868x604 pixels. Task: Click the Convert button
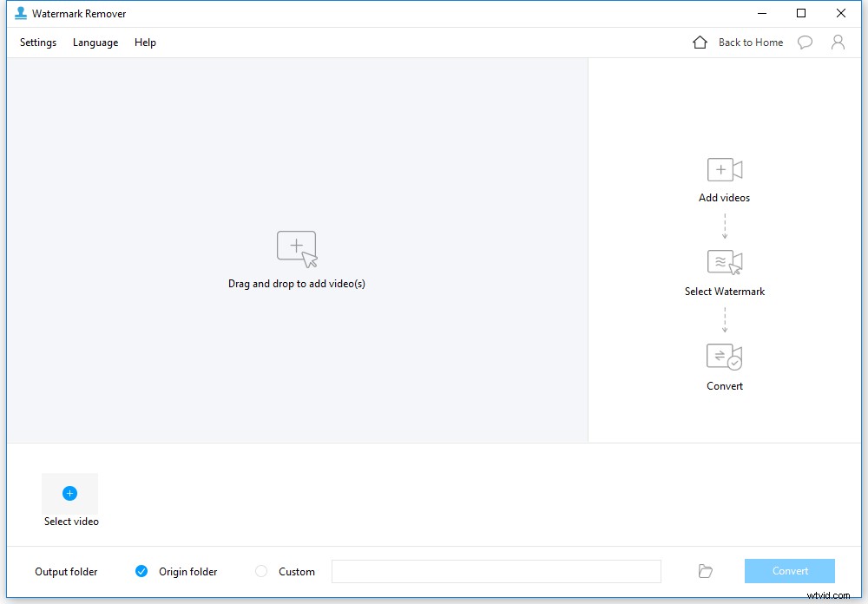tap(789, 571)
